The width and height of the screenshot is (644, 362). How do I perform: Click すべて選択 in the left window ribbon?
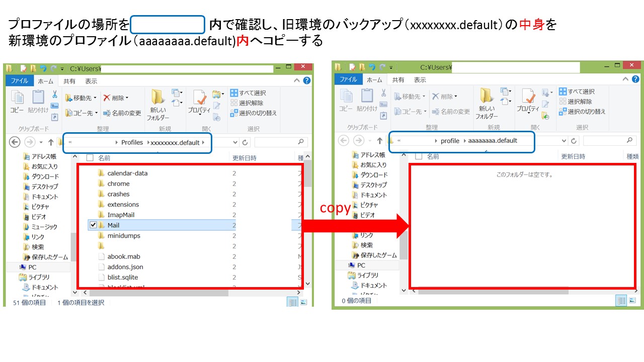pos(248,93)
